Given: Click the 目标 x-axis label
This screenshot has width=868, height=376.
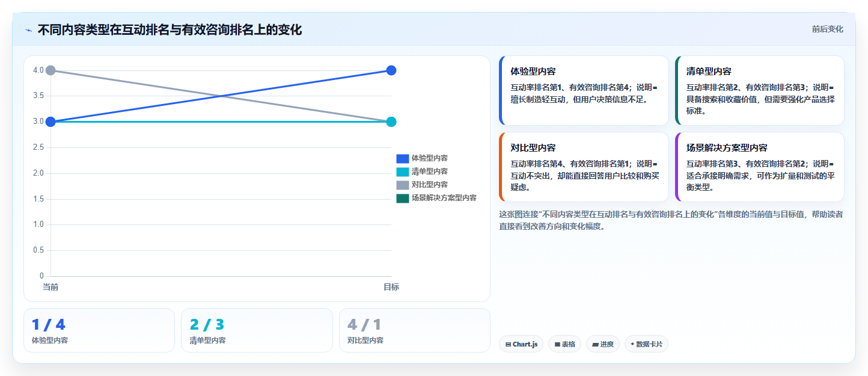Looking at the screenshot, I should [391, 287].
